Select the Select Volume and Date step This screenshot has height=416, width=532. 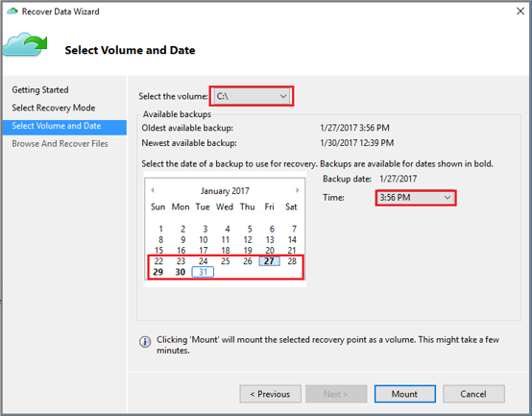[64, 126]
